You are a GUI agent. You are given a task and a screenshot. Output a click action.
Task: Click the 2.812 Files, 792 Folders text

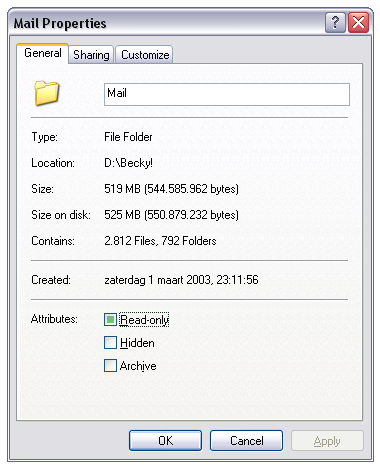point(160,241)
